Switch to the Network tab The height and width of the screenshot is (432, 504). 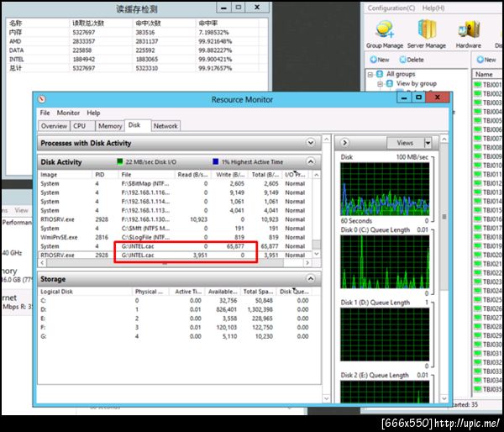pyautogui.click(x=165, y=126)
